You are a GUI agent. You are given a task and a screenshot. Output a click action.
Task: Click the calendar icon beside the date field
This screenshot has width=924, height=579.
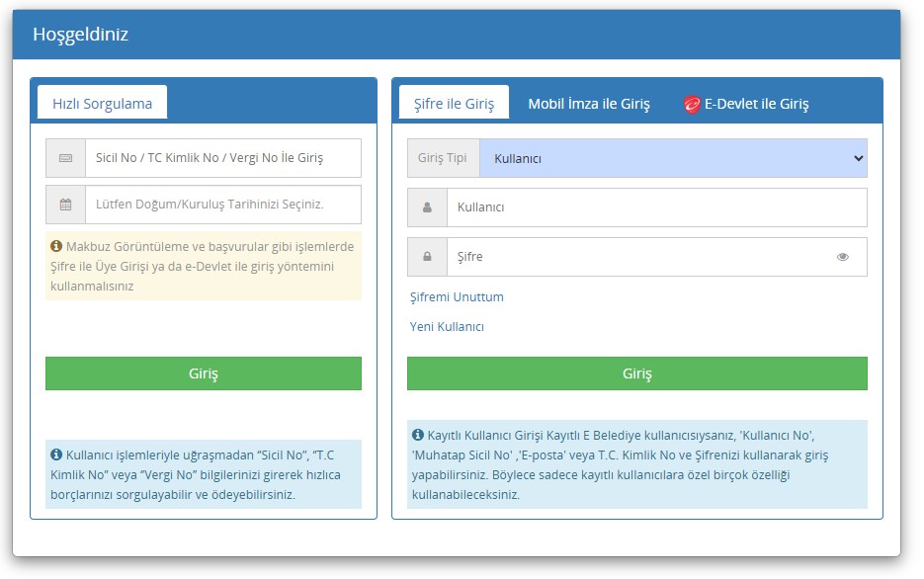[65, 205]
